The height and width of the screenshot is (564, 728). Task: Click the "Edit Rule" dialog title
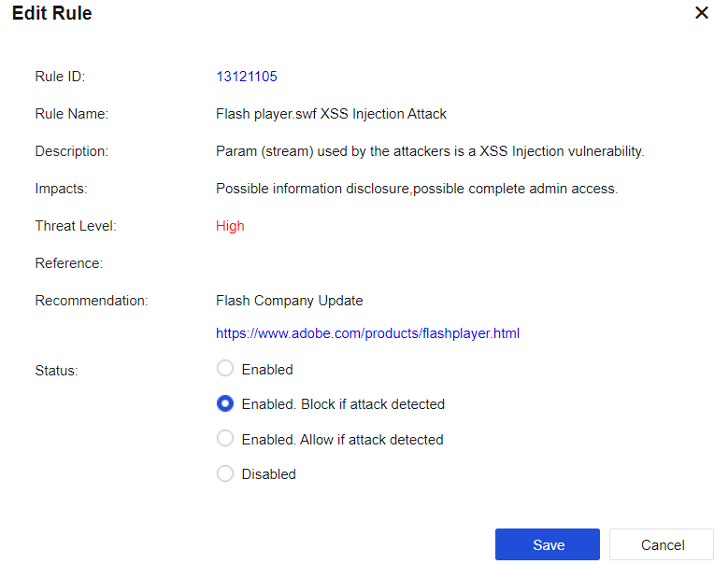point(51,14)
